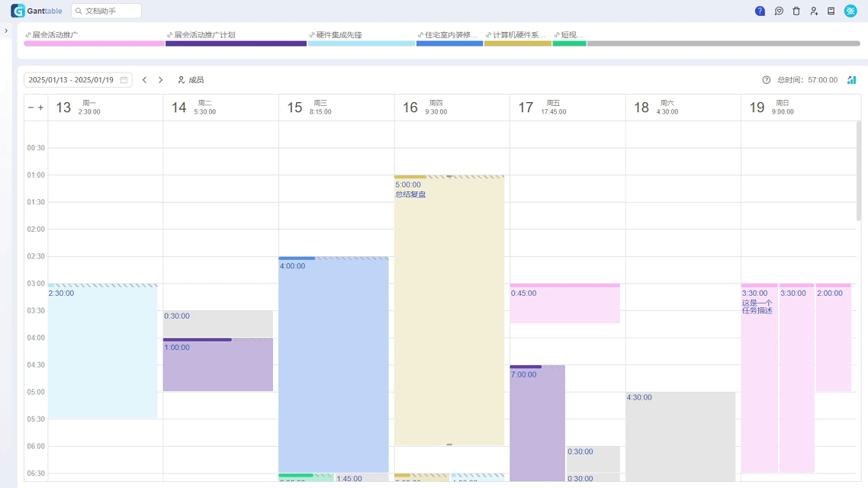868x488 pixels.
Task: Go to the previous week
Action: [x=144, y=80]
